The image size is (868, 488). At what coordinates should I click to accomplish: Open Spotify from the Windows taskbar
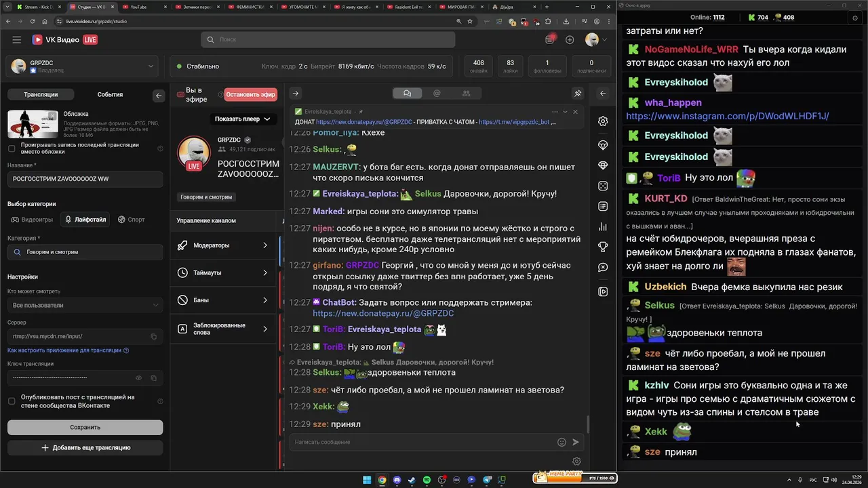[x=427, y=480]
